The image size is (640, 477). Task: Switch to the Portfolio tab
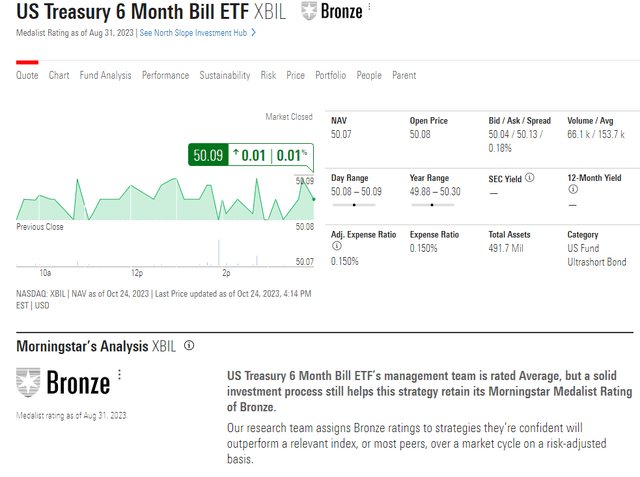click(330, 75)
